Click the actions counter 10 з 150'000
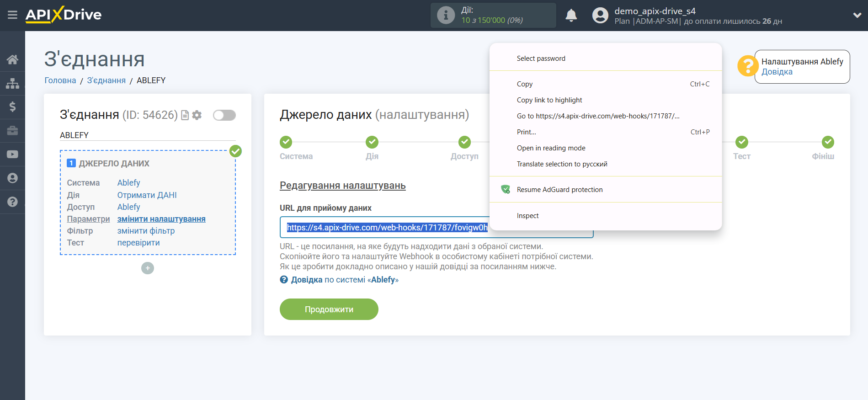This screenshot has width=868, height=400. 492,21
